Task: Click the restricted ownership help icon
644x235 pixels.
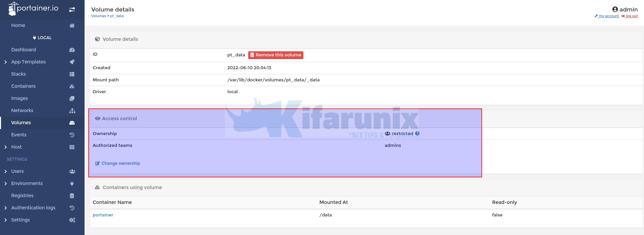Action: [x=417, y=134]
